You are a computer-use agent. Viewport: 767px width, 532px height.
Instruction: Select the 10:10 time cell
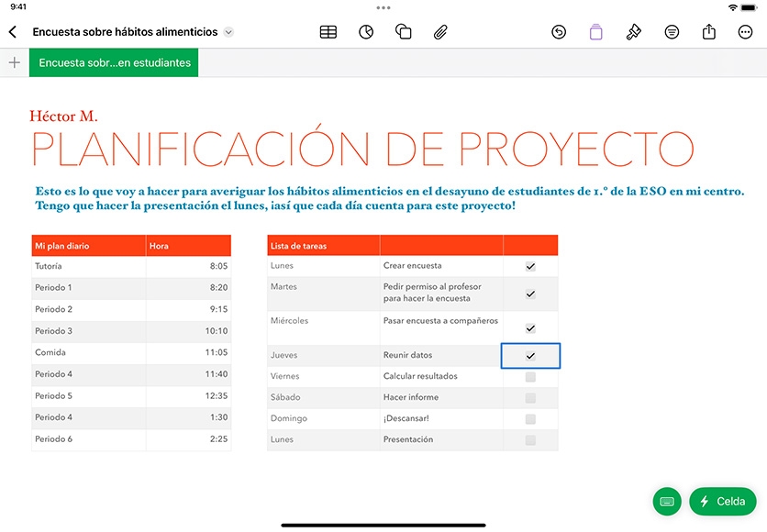point(188,331)
